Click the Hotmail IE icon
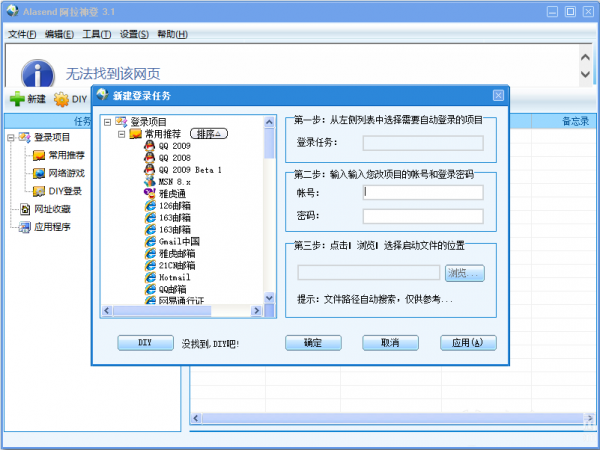The image size is (600, 450). pyautogui.click(x=150, y=277)
